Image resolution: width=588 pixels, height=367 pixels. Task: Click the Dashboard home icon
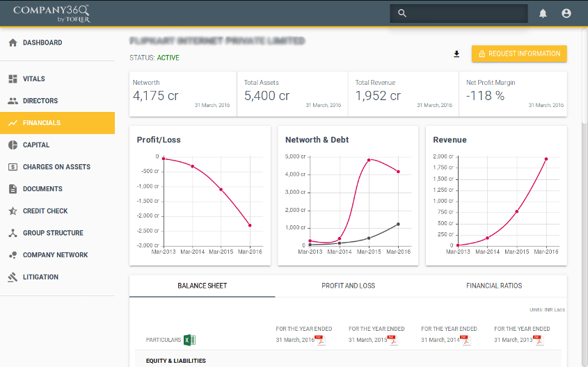[13, 42]
